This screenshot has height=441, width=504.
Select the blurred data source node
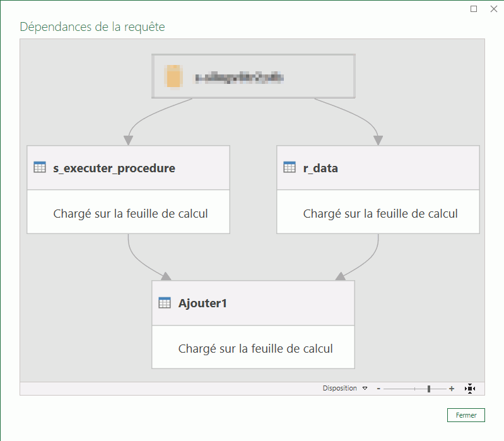(x=253, y=76)
